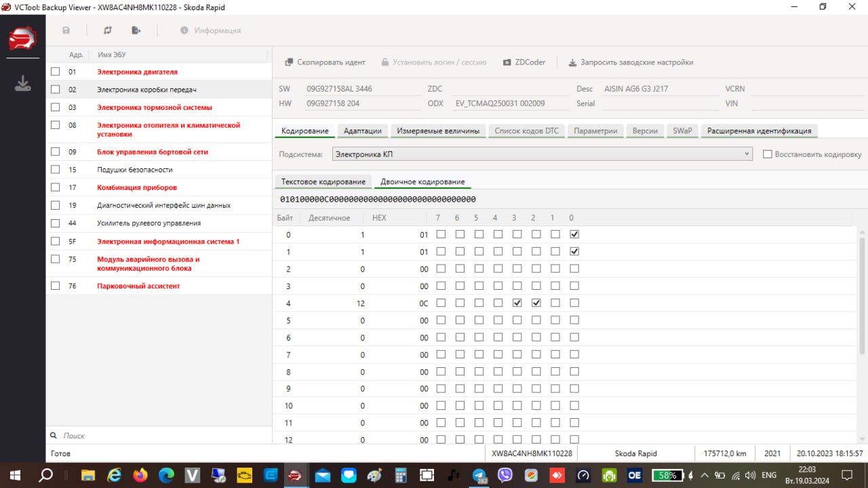The height and width of the screenshot is (488, 868).
Task: Click the download icon in left sidebar
Action: click(x=23, y=83)
